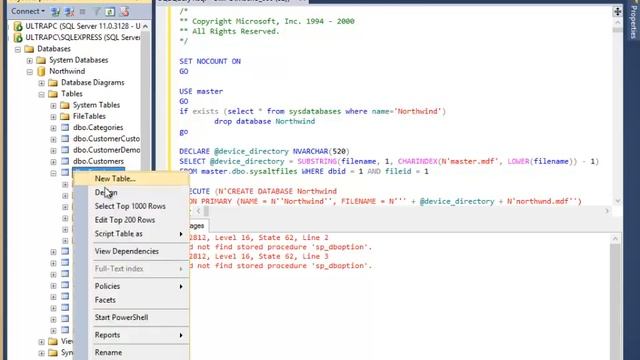Expand Database Diagrams node
Screen dimensions: 640x360
click(x=41, y=83)
